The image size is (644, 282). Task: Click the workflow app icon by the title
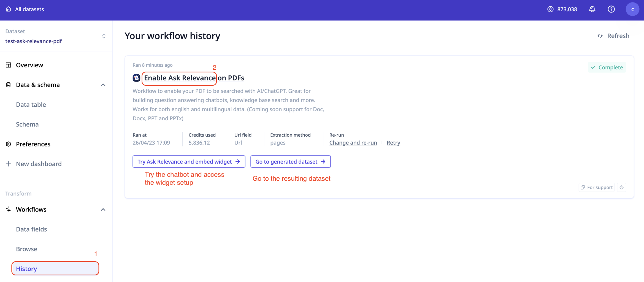pyautogui.click(x=136, y=78)
